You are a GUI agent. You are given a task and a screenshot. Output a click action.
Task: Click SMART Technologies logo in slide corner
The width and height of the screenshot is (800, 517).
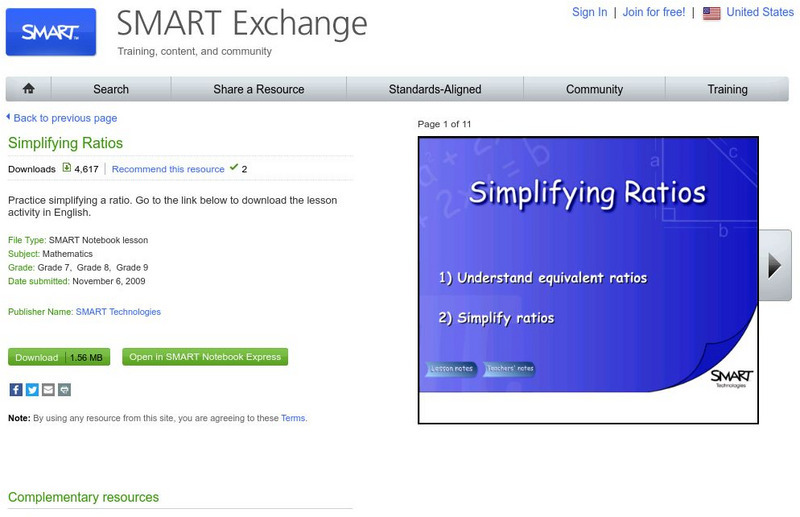[x=732, y=379]
